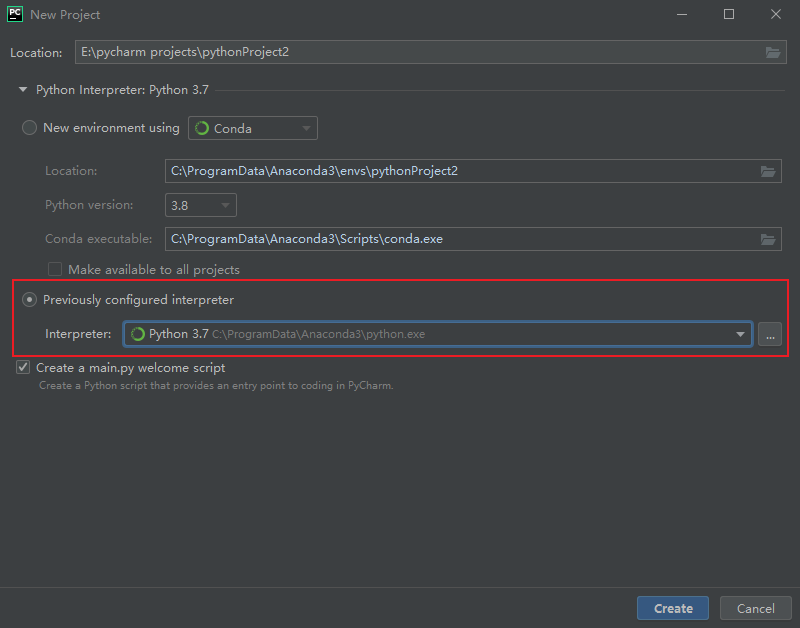Click the PyCharm logo in title bar
This screenshot has height=628, width=800.
pyautogui.click(x=15, y=14)
